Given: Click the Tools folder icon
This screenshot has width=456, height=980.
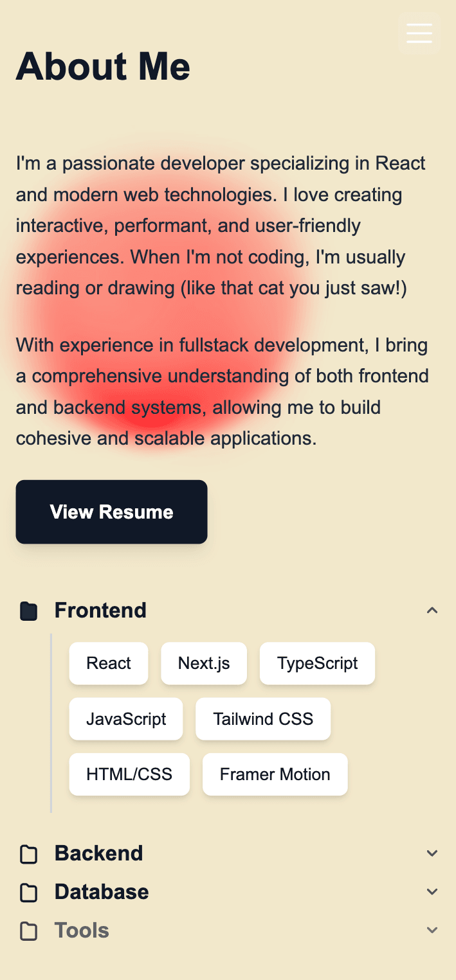Looking at the screenshot, I should point(28,931).
